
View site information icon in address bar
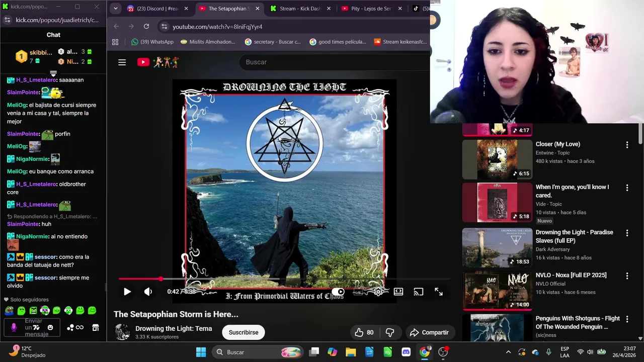[x=164, y=26]
